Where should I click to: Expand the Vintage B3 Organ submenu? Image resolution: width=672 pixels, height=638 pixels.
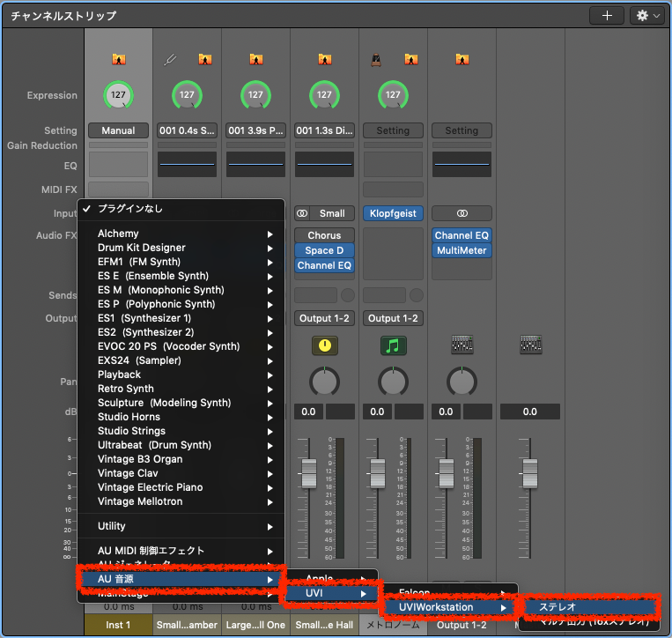coord(181,459)
